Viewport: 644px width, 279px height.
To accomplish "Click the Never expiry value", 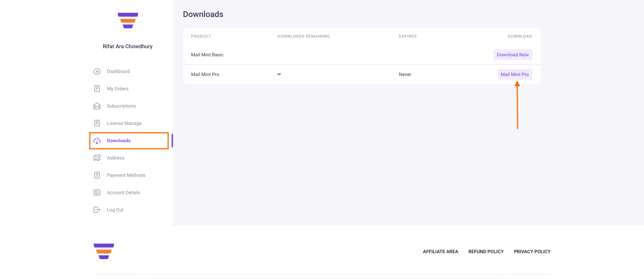I will [405, 74].
